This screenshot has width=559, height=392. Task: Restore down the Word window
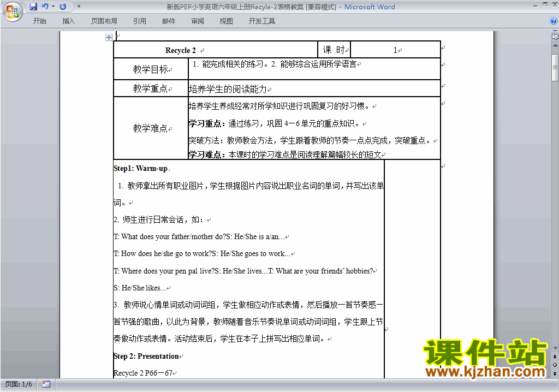click(x=545, y=5)
